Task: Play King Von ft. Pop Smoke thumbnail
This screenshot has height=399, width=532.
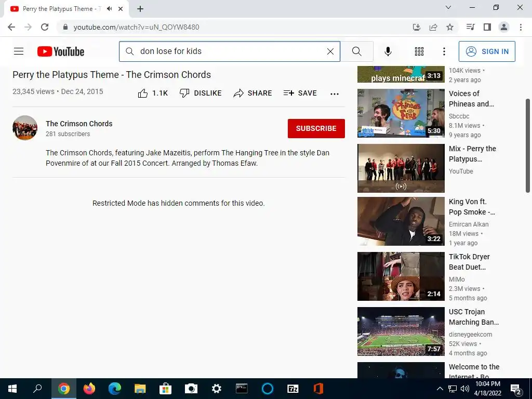Action: [x=401, y=221]
